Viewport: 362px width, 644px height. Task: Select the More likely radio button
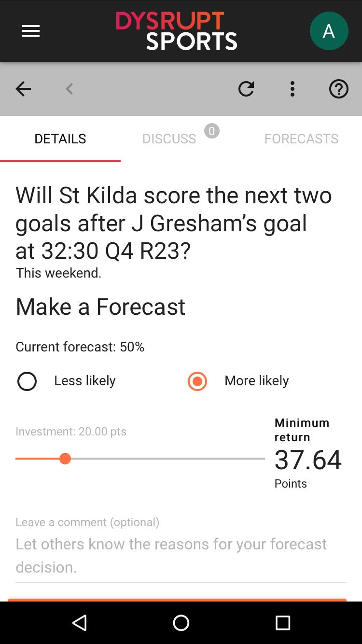(197, 381)
